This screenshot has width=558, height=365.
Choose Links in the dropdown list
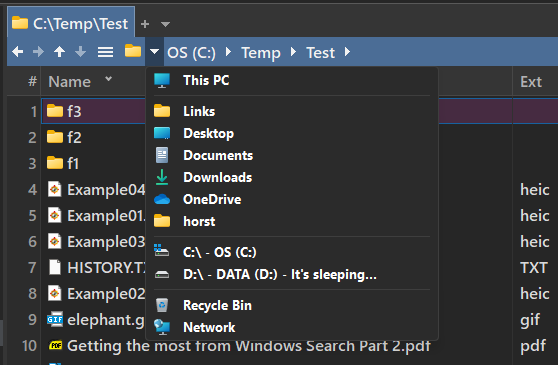coord(292,111)
